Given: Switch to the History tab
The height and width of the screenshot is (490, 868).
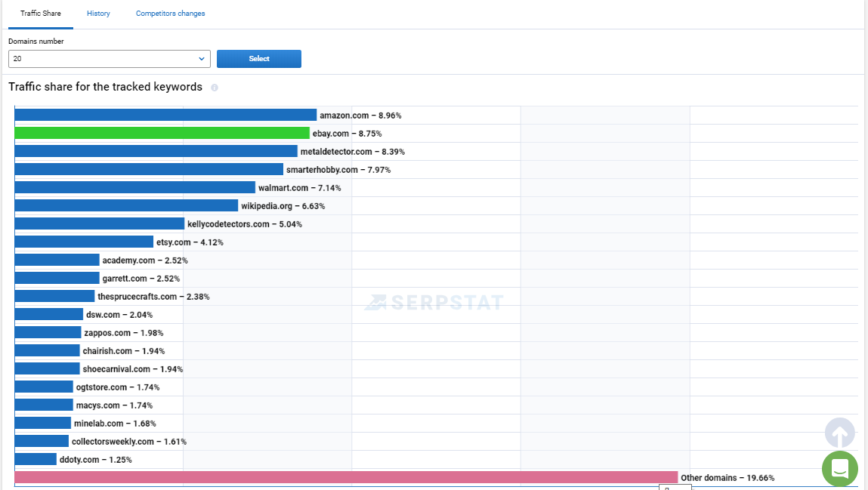Looking at the screenshot, I should (98, 14).
